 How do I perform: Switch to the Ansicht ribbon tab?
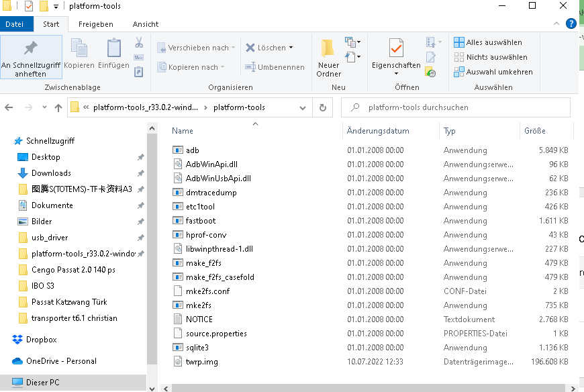click(146, 24)
